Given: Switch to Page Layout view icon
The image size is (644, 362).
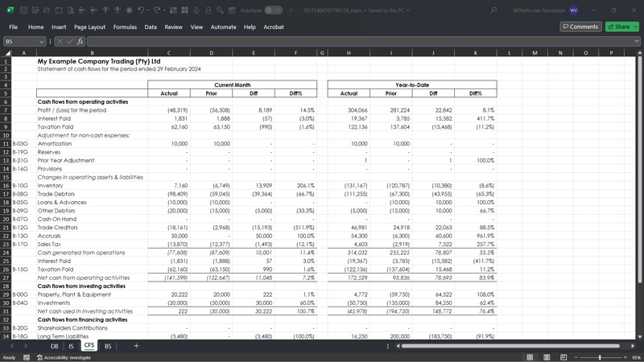Looking at the screenshot, I should click(547, 357).
